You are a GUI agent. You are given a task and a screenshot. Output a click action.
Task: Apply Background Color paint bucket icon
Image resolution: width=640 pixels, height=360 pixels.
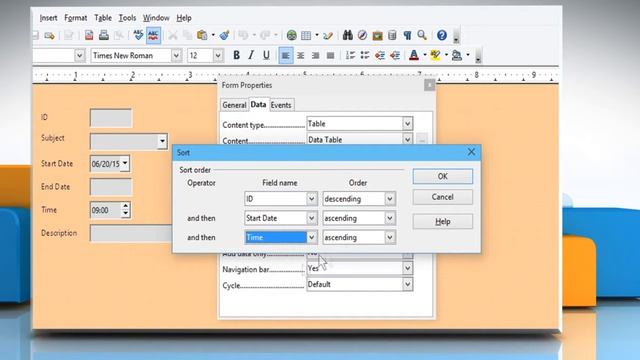pyautogui.click(x=457, y=55)
